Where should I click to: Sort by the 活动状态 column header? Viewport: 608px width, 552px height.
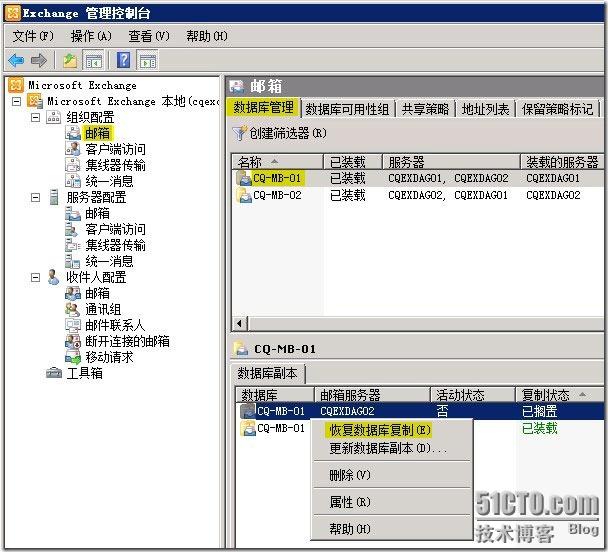click(472, 395)
